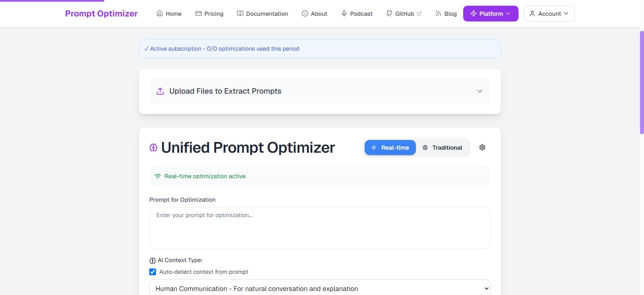Open the Account dropdown menu
644x295 pixels.
tap(549, 13)
